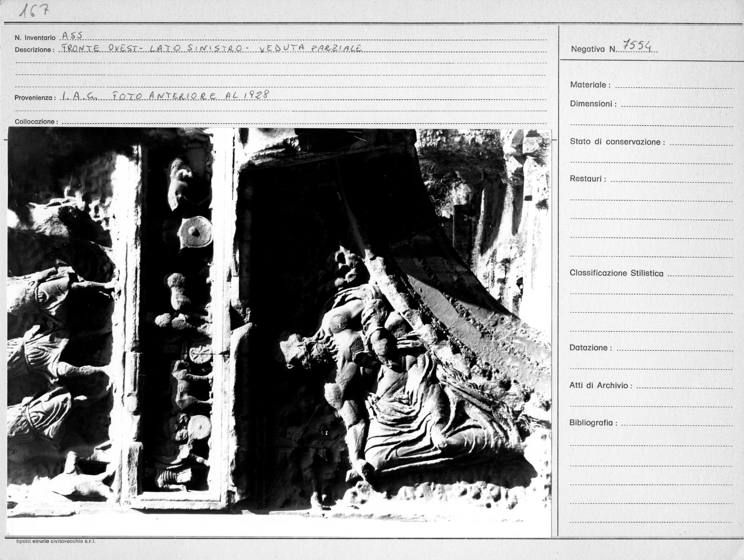Click the "Descrizione" field label
This screenshot has height=560, width=744.
pos(35,50)
